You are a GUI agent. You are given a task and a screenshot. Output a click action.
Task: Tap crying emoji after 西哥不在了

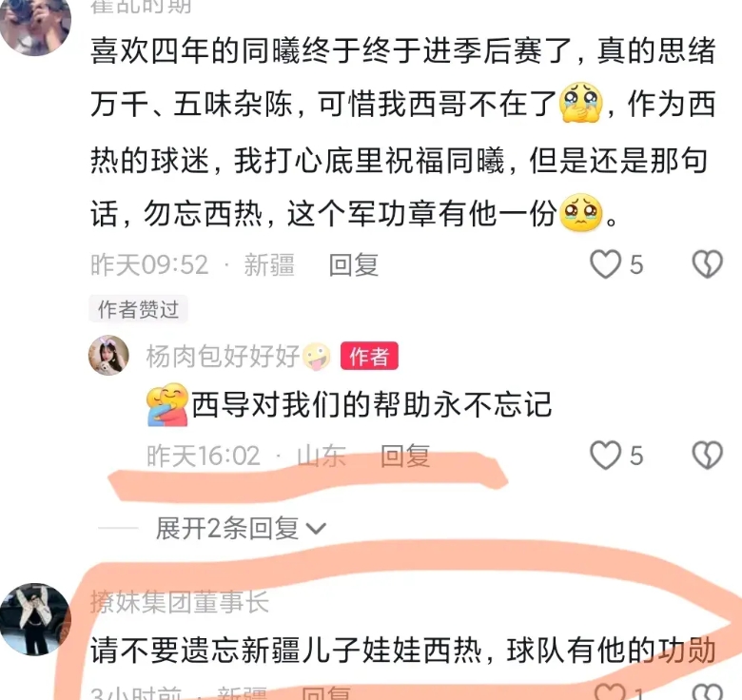pyautogui.click(x=581, y=103)
